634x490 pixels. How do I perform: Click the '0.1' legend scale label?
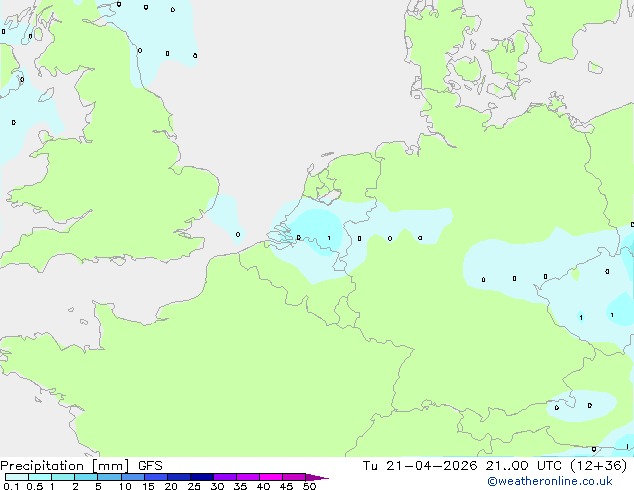pyautogui.click(x=11, y=486)
